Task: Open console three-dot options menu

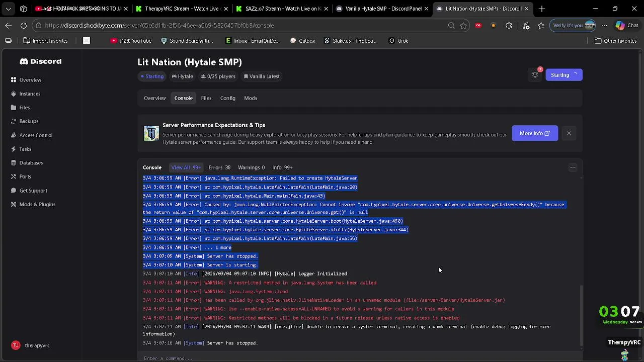Action: click(573, 167)
